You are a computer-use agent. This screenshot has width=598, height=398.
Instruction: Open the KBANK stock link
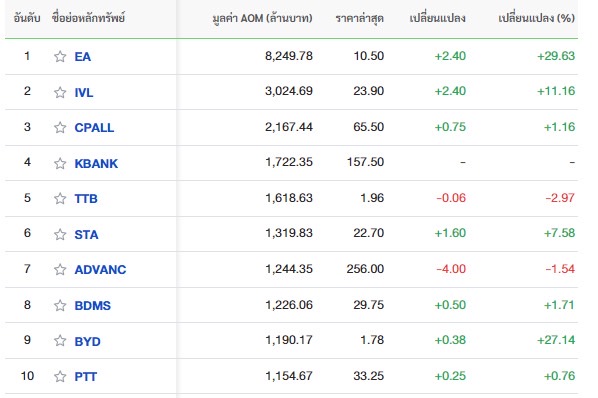coord(96,164)
